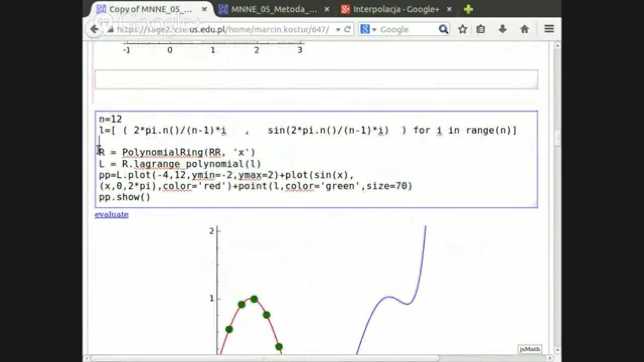Switch to MNNE_05_Metoda tab
Screen dimensions: 644x362
pos(274,9)
